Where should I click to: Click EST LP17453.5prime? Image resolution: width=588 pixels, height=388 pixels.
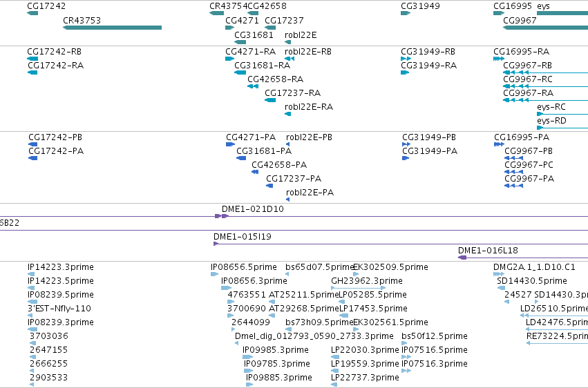(373, 309)
